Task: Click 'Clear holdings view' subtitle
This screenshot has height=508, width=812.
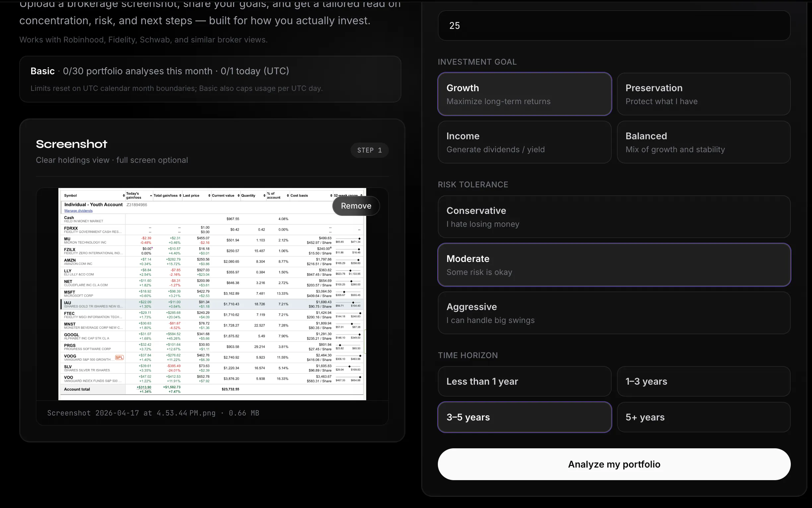Action: 112,160
